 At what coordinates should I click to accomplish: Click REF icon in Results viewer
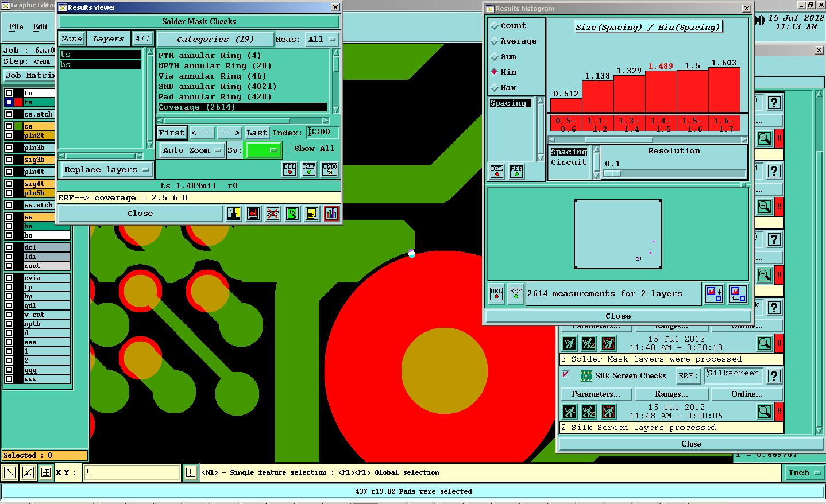309,169
